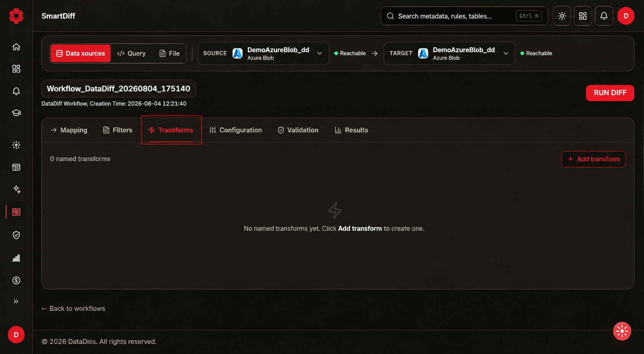Select the Data sources mode
Image resolution: width=644 pixels, height=354 pixels.
pos(80,53)
